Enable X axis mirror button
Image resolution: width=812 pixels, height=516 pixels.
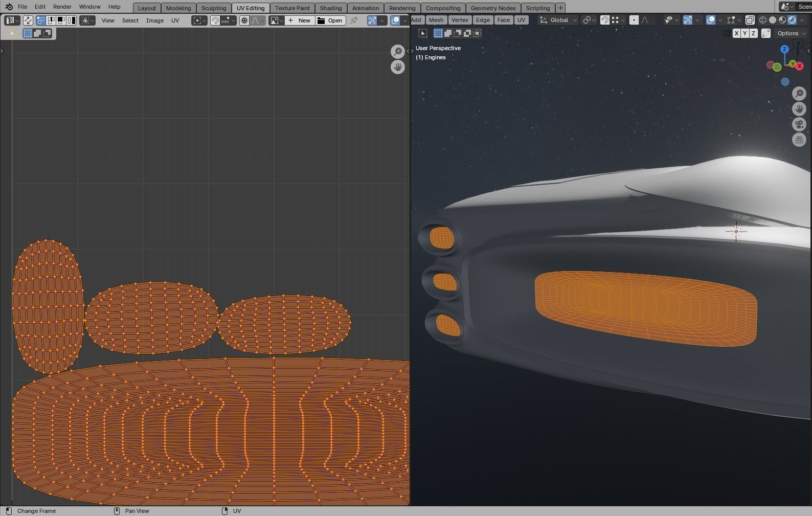[736, 33]
